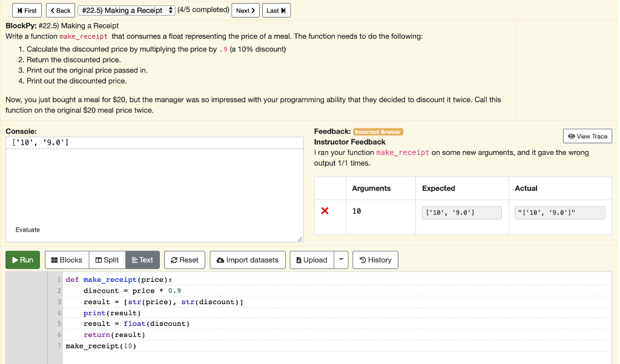620x364 pixels.
Task: Click the argument value 10 in the table
Action: click(x=357, y=211)
